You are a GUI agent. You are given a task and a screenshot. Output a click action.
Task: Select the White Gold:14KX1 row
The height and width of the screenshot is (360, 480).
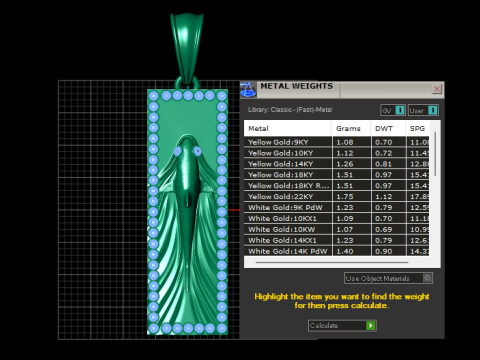(337, 240)
